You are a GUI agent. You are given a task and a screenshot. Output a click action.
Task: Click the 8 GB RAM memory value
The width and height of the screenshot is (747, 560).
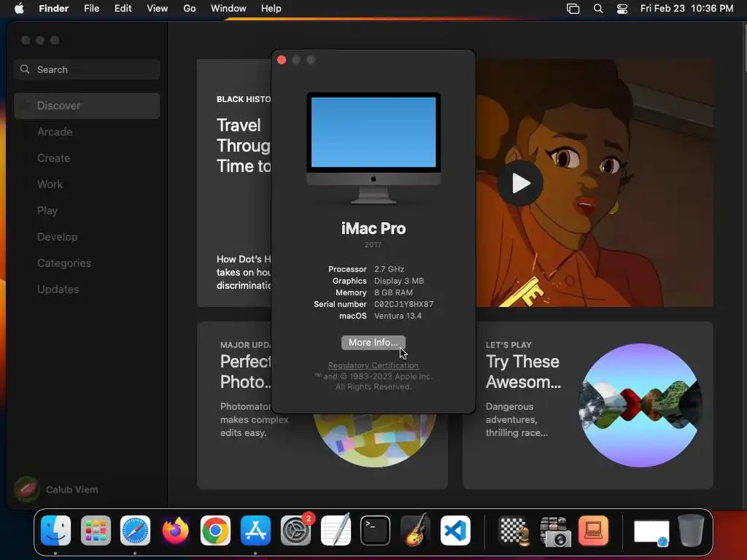click(x=393, y=292)
